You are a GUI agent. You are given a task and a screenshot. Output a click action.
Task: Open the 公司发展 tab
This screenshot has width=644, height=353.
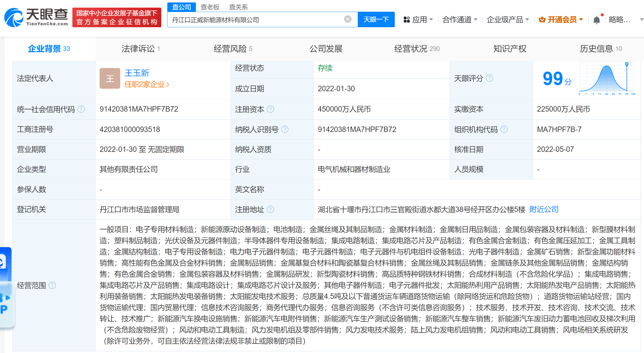click(x=326, y=49)
